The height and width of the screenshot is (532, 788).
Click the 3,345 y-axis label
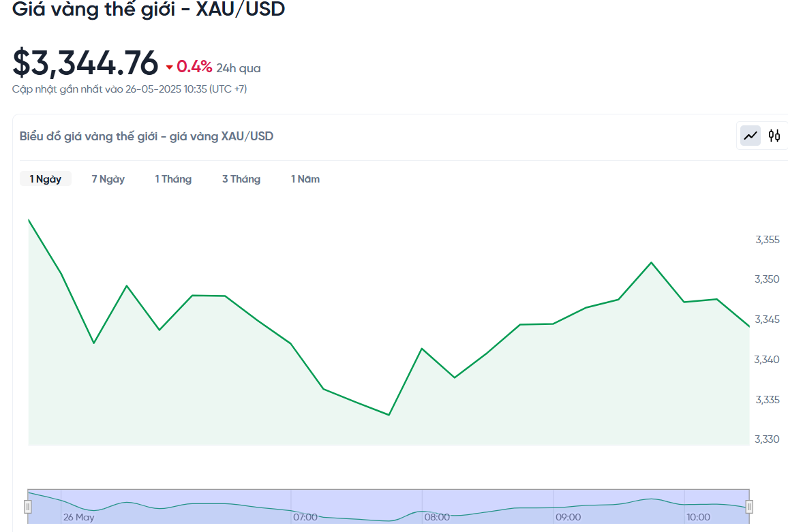pyautogui.click(x=768, y=319)
